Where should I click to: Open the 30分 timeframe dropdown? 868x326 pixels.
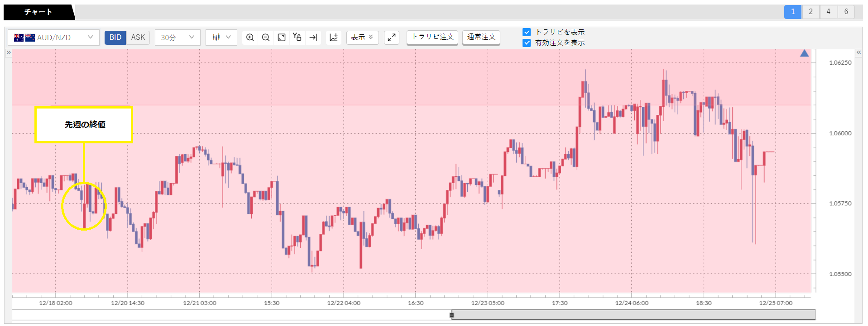[x=177, y=38]
